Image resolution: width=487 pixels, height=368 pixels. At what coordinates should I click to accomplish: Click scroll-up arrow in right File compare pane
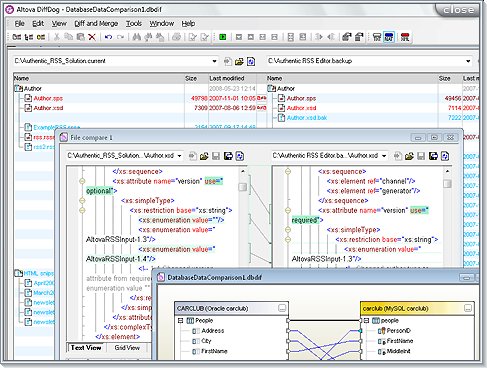[x=448, y=171]
